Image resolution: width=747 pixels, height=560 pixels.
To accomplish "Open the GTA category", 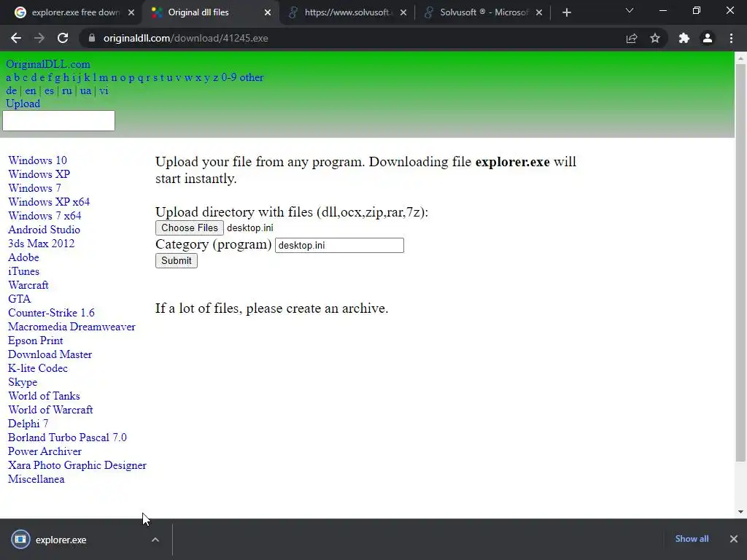I will click(20, 298).
